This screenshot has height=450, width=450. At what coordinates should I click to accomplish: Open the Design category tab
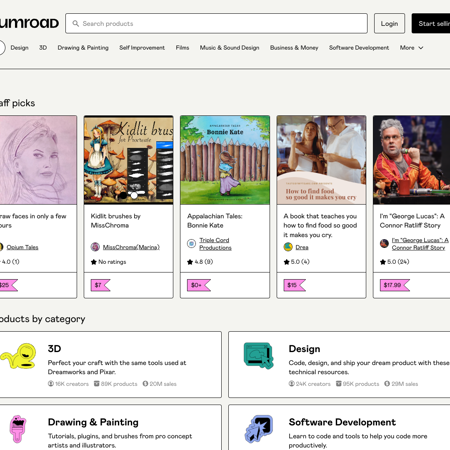point(19,48)
